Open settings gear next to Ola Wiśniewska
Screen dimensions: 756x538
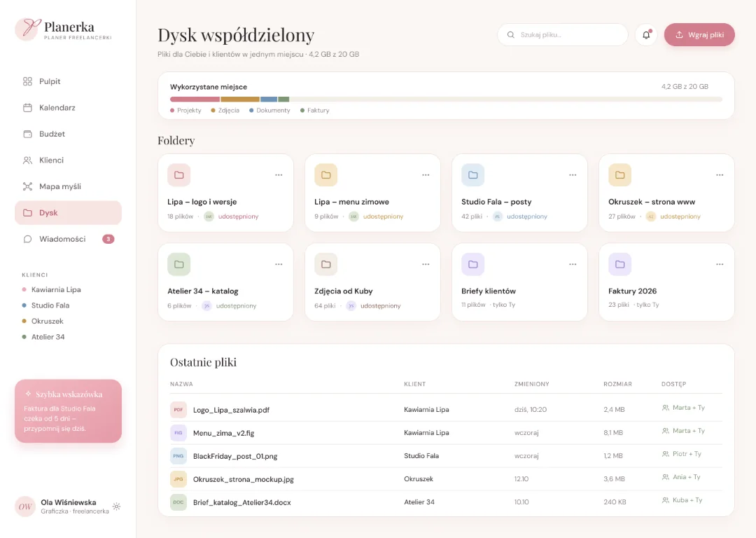coord(117,506)
